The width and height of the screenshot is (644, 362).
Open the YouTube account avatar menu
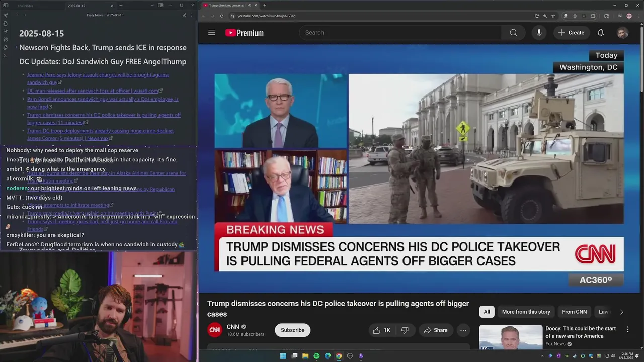point(623,33)
